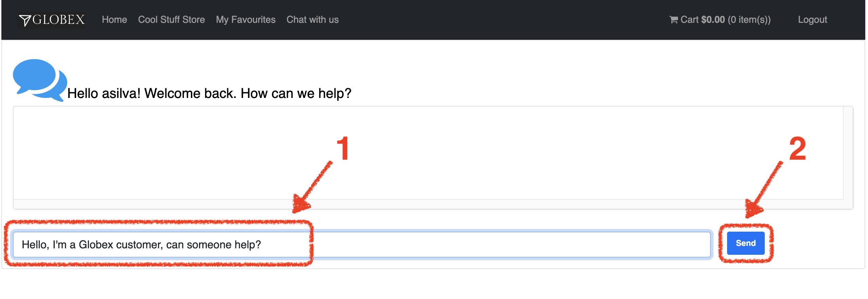This screenshot has width=868, height=299.
Task: Click the chat history vertical scrollbar
Action: coord(848,153)
